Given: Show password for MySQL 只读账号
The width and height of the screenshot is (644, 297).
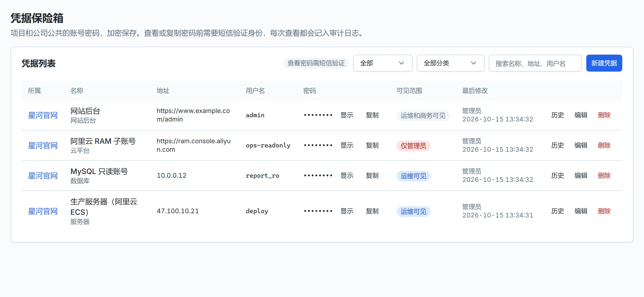Looking at the screenshot, I should [x=347, y=176].
